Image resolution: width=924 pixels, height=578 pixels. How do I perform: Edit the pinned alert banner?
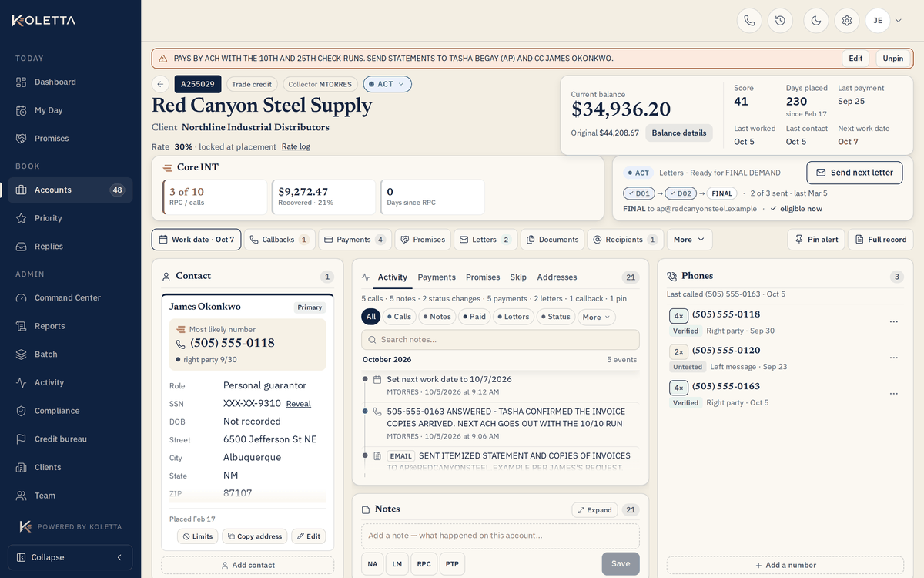[855, 59]
